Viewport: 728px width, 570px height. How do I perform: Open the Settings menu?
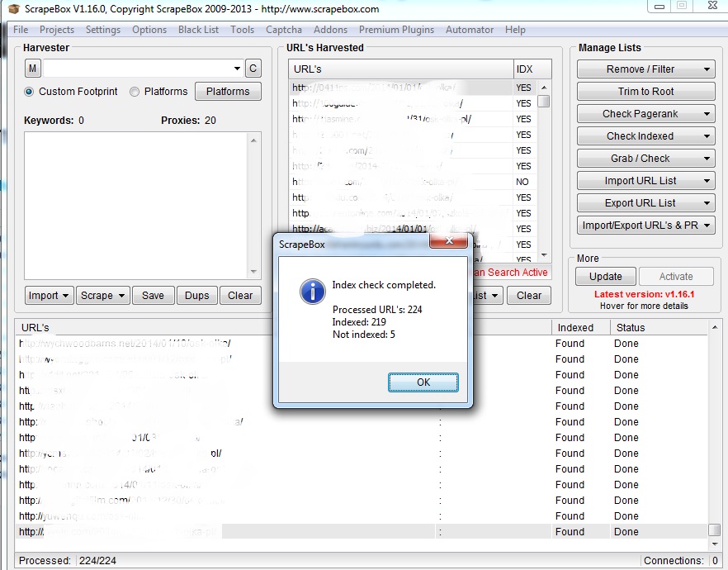pyautogui.click(x=103, y=30)
